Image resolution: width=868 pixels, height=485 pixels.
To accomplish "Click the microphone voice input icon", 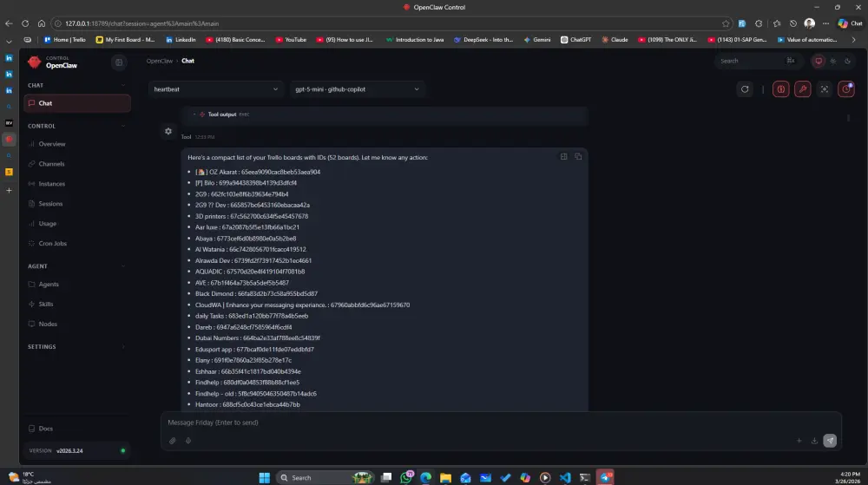I will pos(188,441).
